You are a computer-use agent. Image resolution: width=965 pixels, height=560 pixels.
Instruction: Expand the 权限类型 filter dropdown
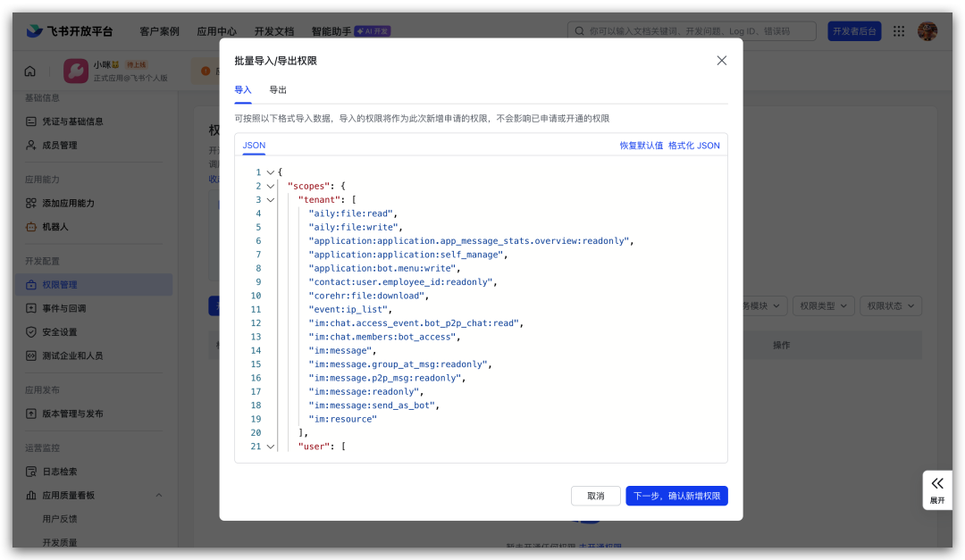(823, 306)
